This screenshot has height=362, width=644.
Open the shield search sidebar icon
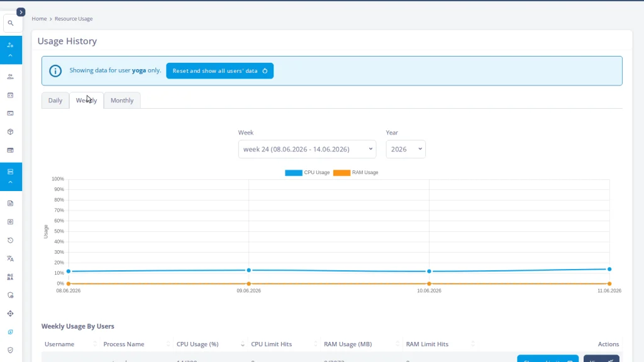coord(11,295)
